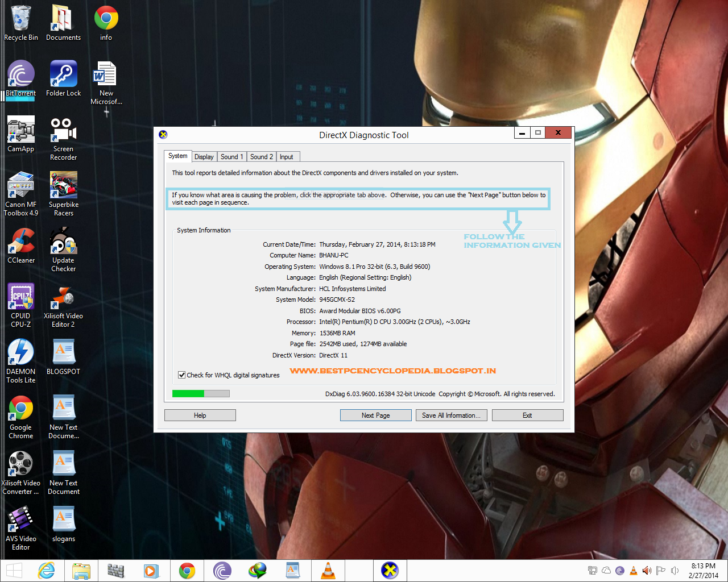This screenshot has height=582, width=728.
Task: Click the Processor value Intel Pentium D
Action: tap(395, 322)
